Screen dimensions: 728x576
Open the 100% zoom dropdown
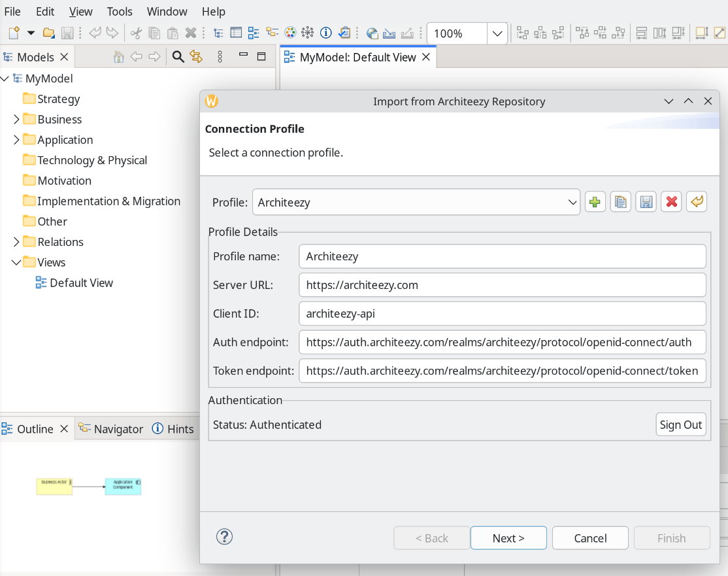(x=497, y=33)
